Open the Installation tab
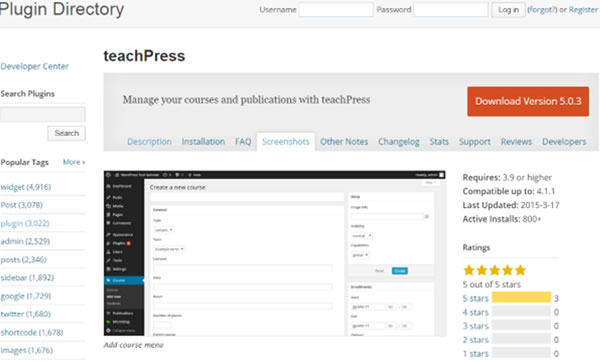Image resolution: width=600 pixels, height=361 pixels. 203,142
